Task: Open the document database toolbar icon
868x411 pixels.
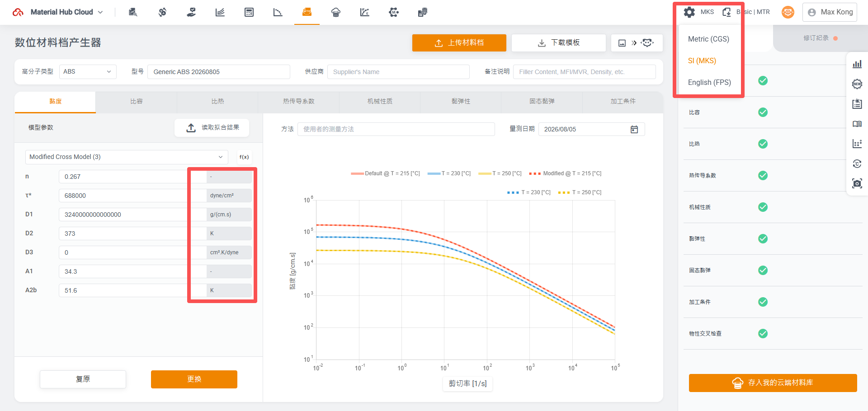Action: (x=423, y=12)
